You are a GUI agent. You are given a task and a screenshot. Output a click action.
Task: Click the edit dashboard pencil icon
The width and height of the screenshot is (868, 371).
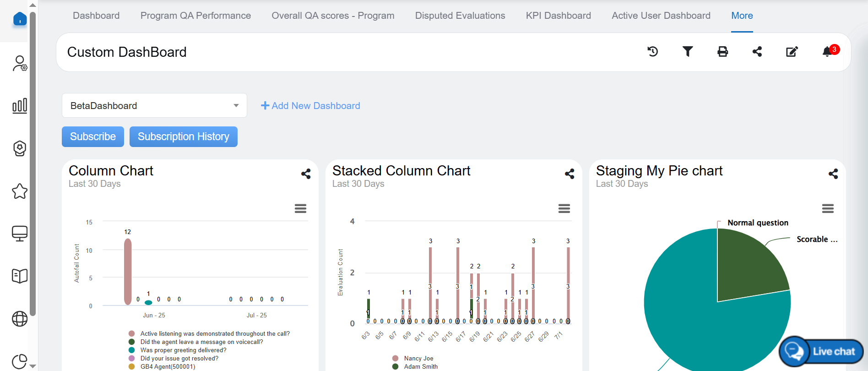click(x=792, y=52)
